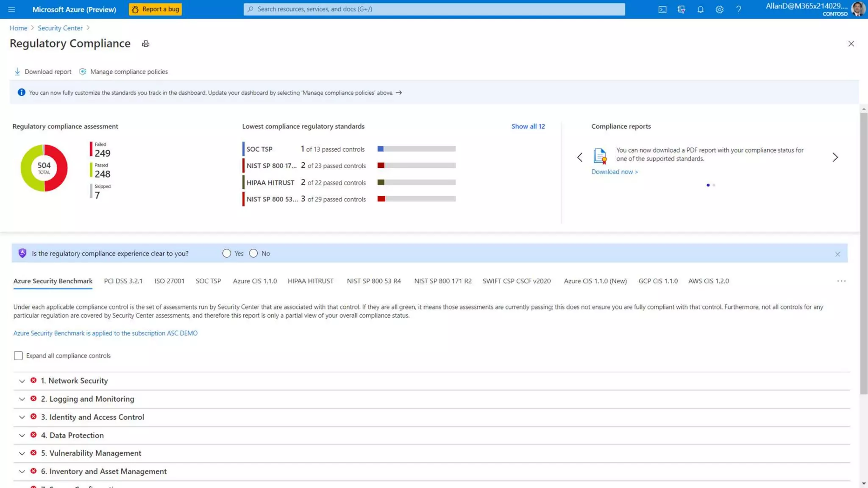Switch to the PCI DSS 3.2.1 tab
The height and width of the screenshot is (488, 868).
coord(123,281)
